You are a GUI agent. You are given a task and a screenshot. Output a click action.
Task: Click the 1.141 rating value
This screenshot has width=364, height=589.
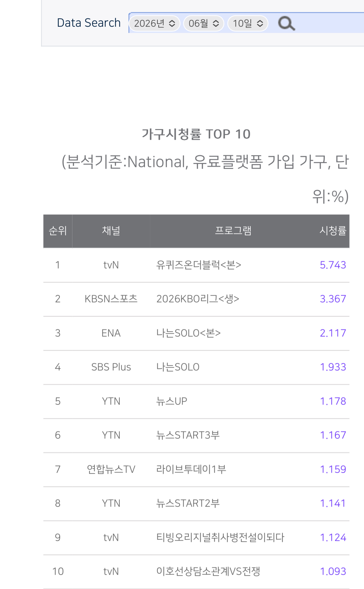coord(333,503)
